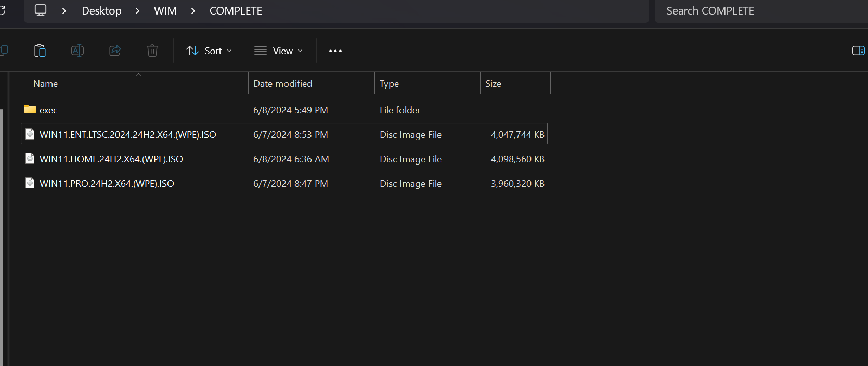Click the Delete trash can icon

152,51
